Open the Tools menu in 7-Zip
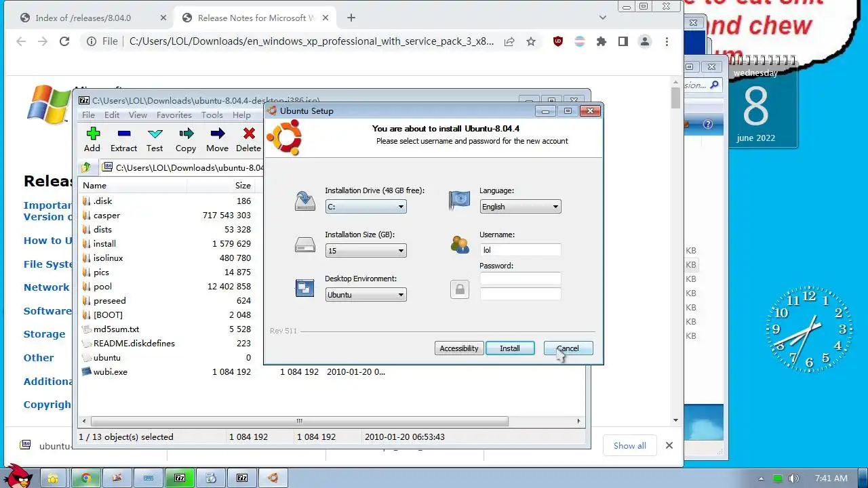The height and width of the screenshot is (488, 868). 212,115
